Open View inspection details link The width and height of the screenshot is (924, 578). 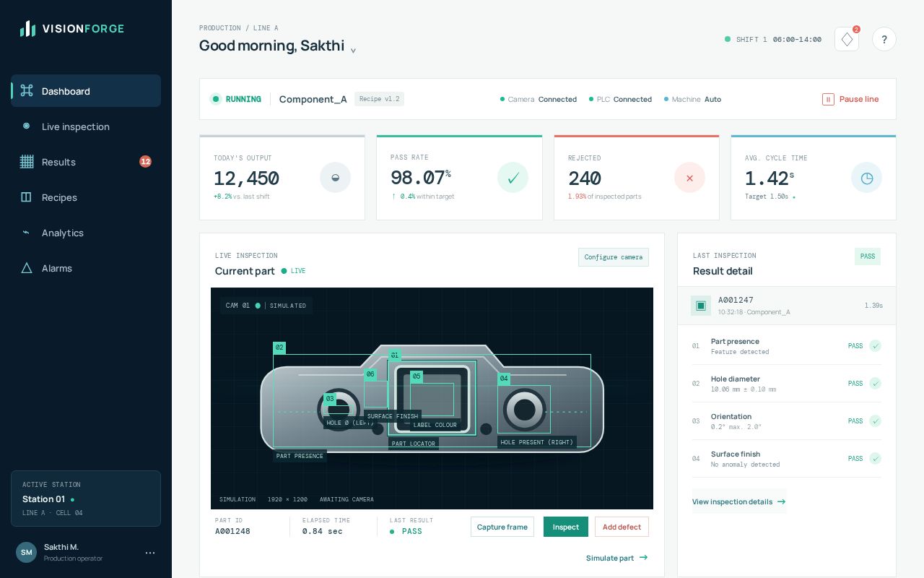(x=738, y=501)
